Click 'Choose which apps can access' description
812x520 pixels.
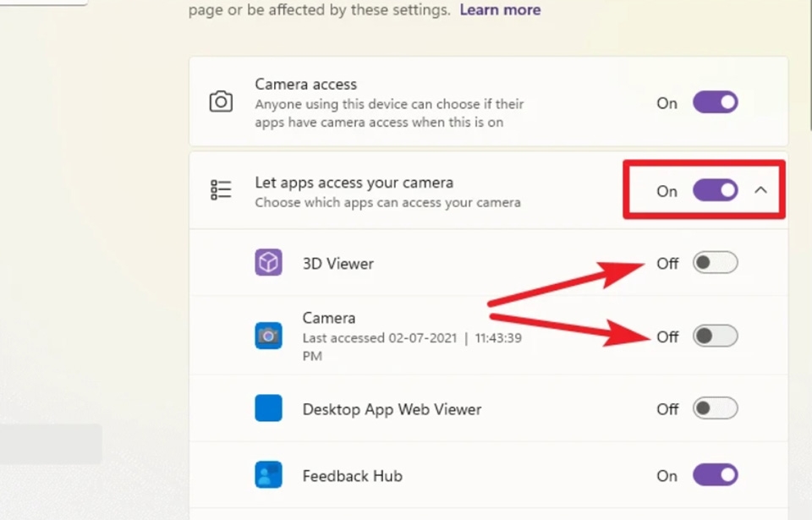(387, 203)
